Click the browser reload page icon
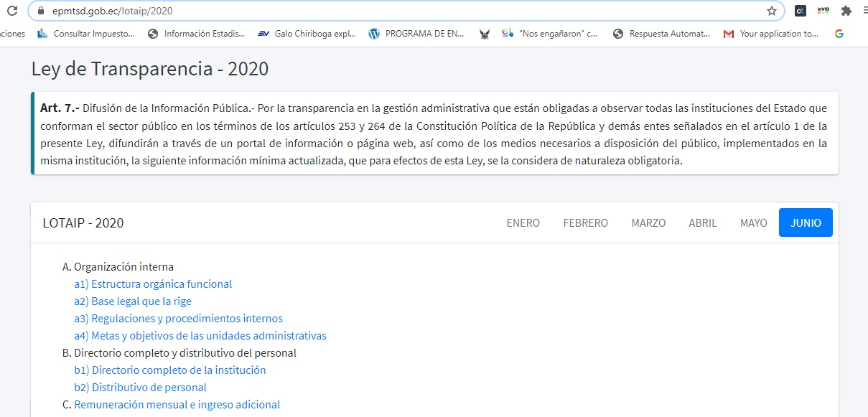 click(x=11, y=11)
